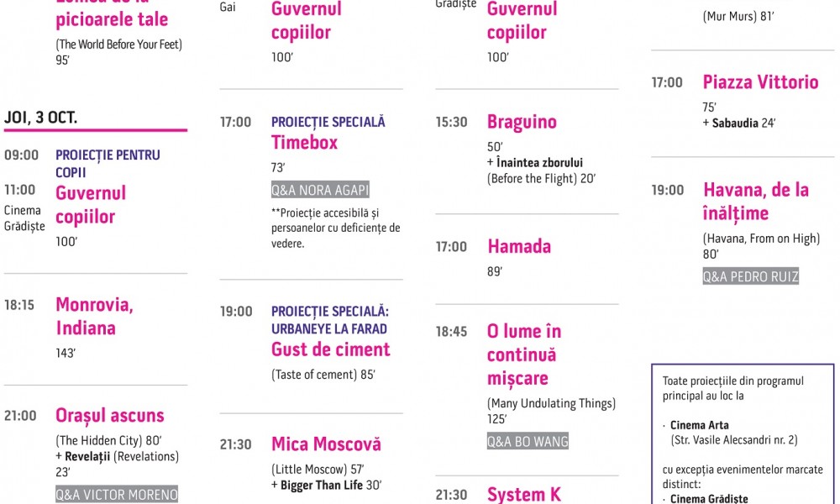Select the JOI, 3 OCT. day heading

coord(40,118)
